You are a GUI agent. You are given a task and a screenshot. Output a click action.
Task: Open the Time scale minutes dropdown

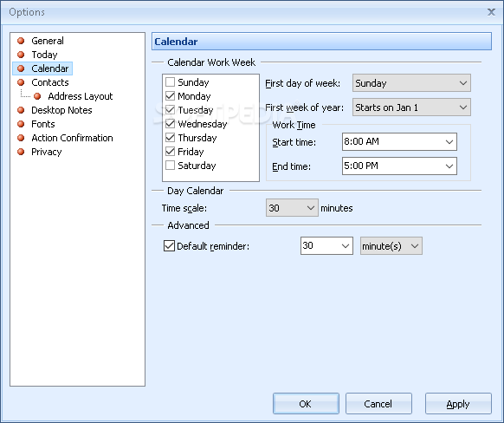(x=292, y=208)
